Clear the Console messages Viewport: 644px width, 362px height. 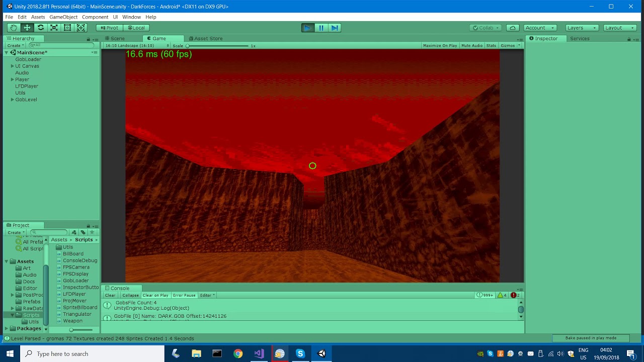(110, 295)
